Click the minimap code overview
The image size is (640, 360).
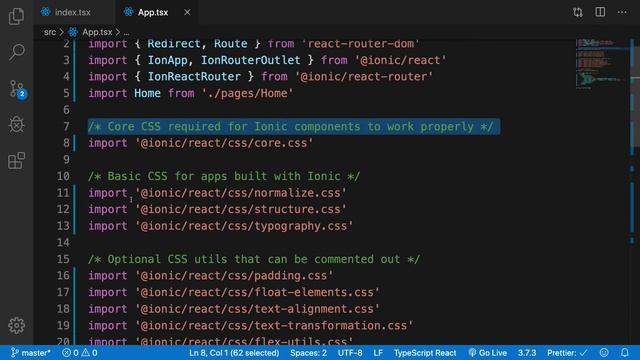click(602, 63)
